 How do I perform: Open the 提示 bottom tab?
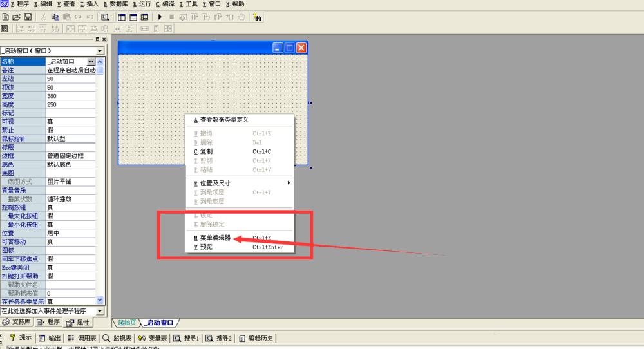(21, 338)
